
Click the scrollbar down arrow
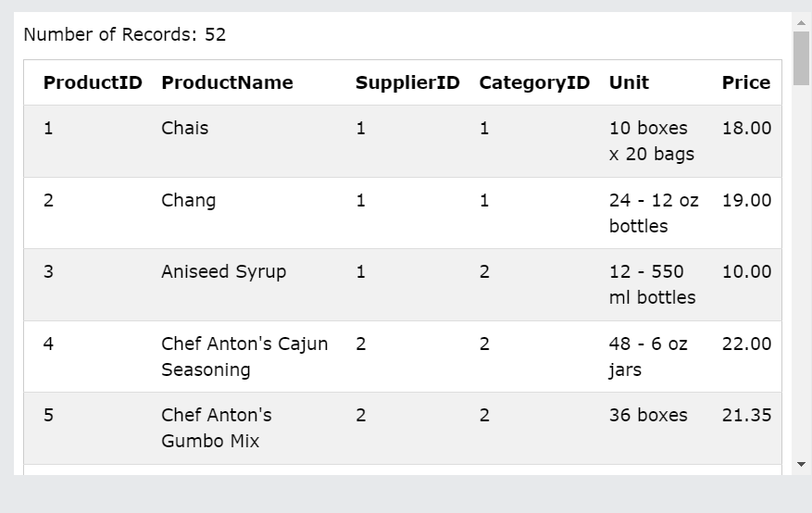pos(801,464)
